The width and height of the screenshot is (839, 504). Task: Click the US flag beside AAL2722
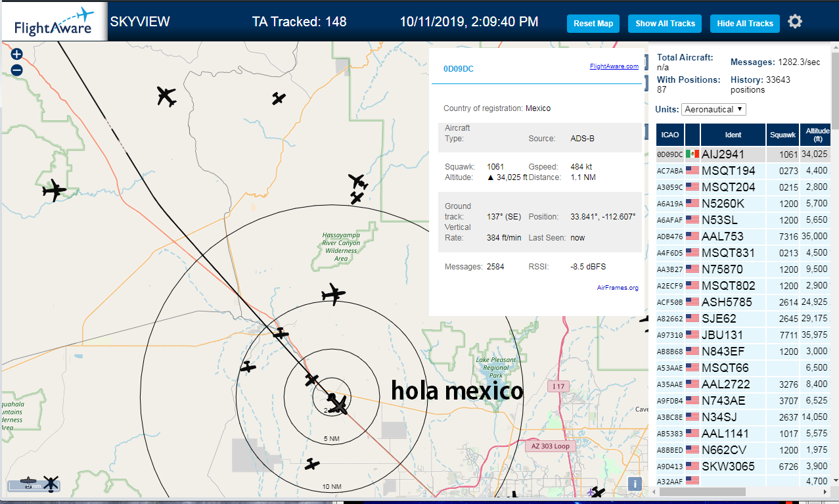(x=692, y=384)
